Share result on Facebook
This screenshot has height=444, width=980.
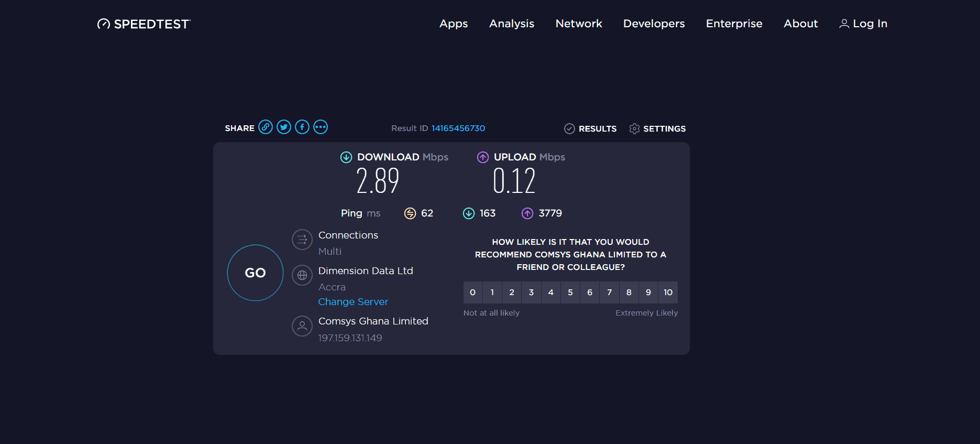pyautogui.click(x=302, y=127)
